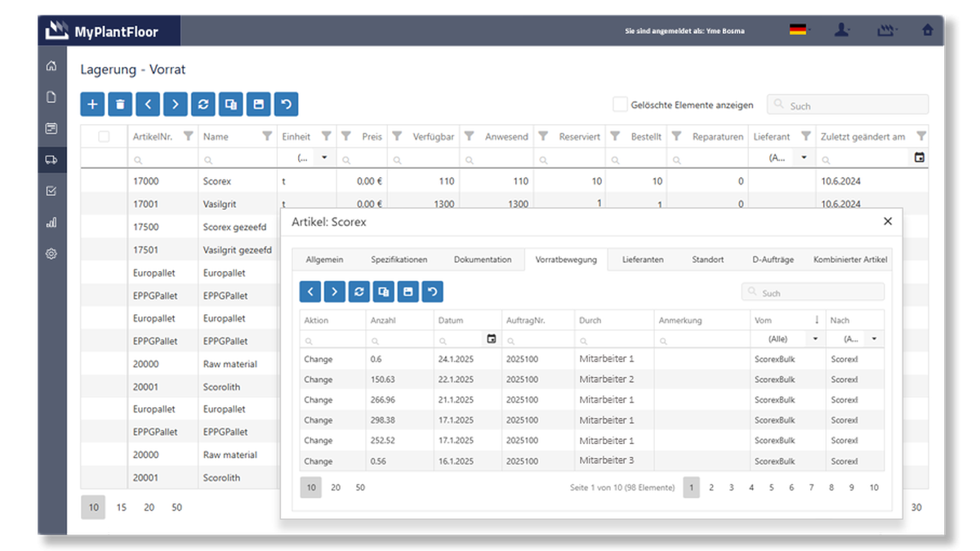
Task: Select the row with ArtikelNr. 17000
Action: (504, 181)
